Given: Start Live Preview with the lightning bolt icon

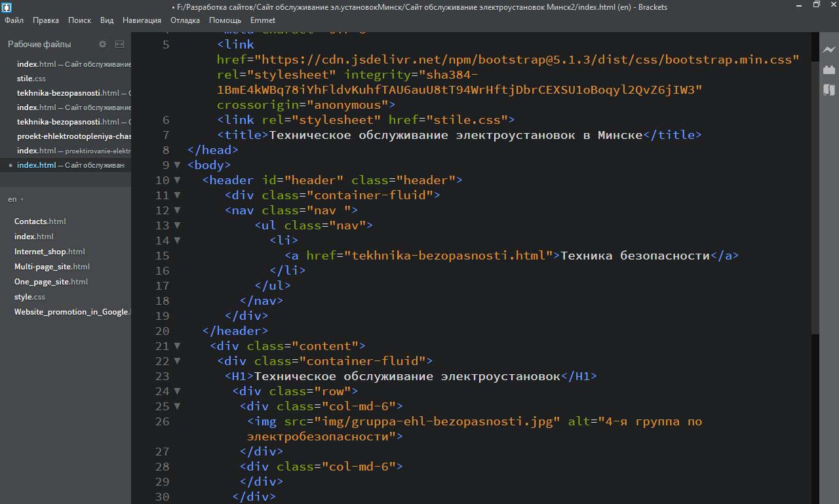Looking at the screenshot, I should click(829, 50).
